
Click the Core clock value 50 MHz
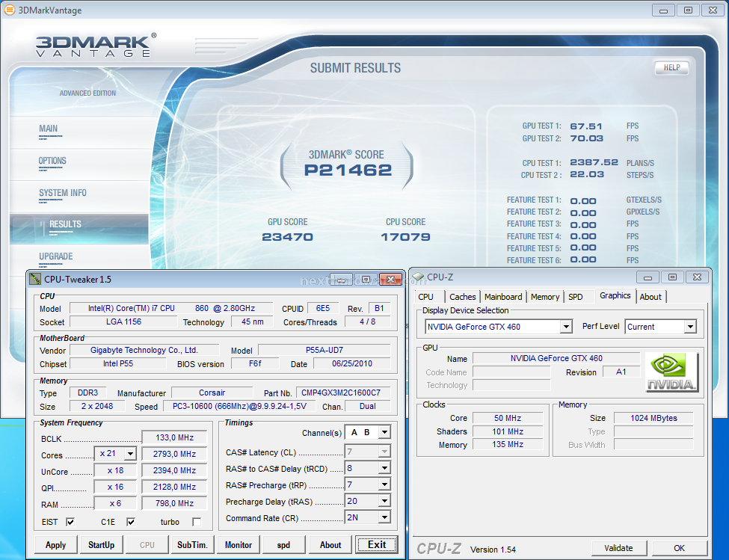click(x=508, y=418)
